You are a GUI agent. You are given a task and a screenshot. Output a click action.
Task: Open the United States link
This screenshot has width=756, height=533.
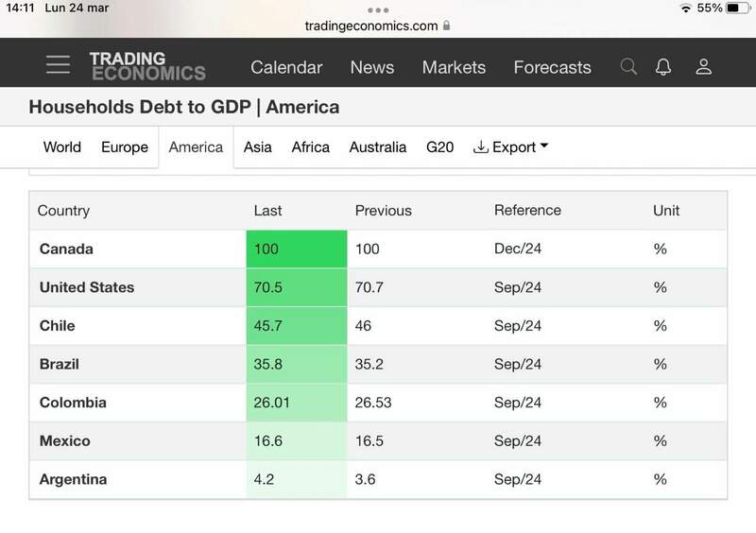[x=87, y=287]
